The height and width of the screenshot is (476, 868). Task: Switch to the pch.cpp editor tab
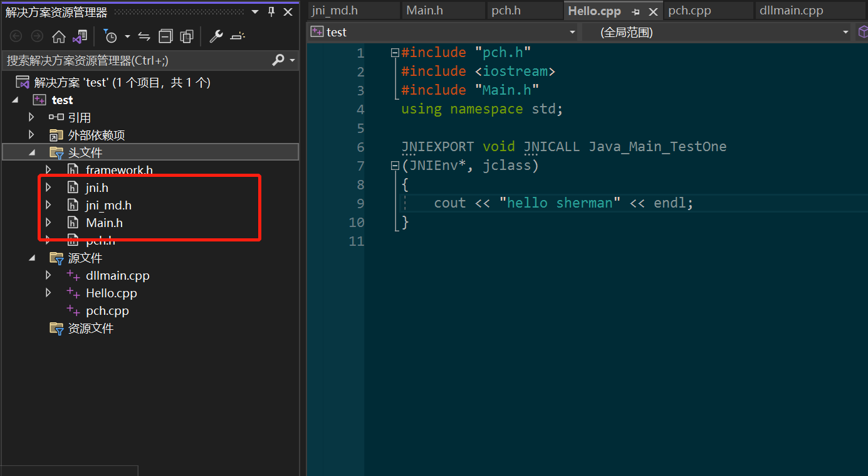click(708, 11)
